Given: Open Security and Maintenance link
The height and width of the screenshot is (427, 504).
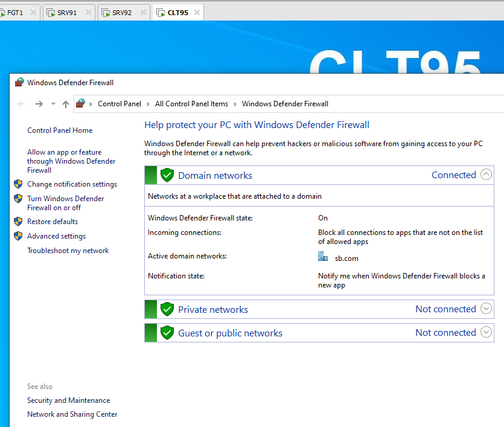Looking at the screenshot, I should pyautogui.click(x=68, y=400).
